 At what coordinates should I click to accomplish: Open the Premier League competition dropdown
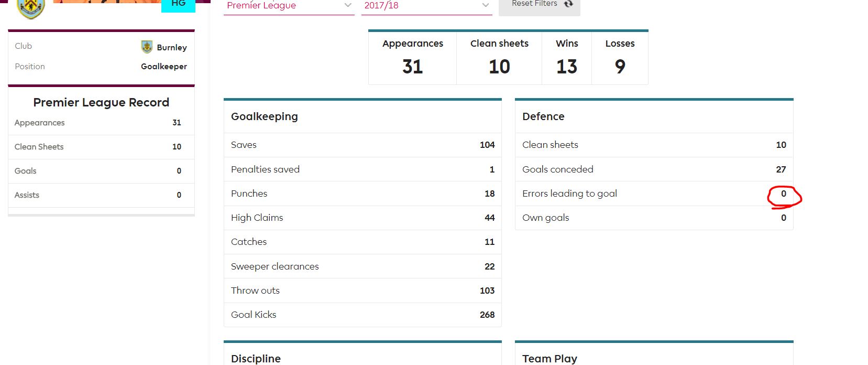coord(289,6)
